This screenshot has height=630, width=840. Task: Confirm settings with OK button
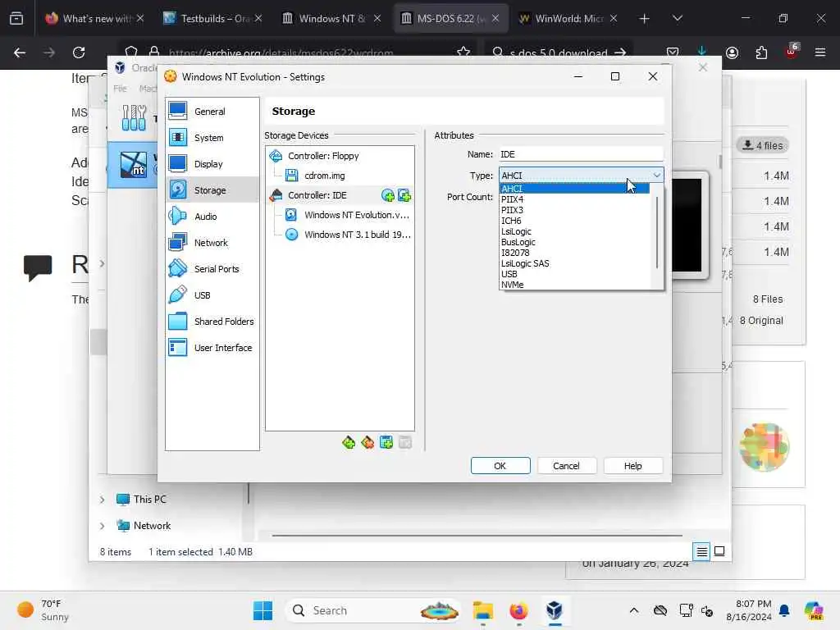(500, 466)
